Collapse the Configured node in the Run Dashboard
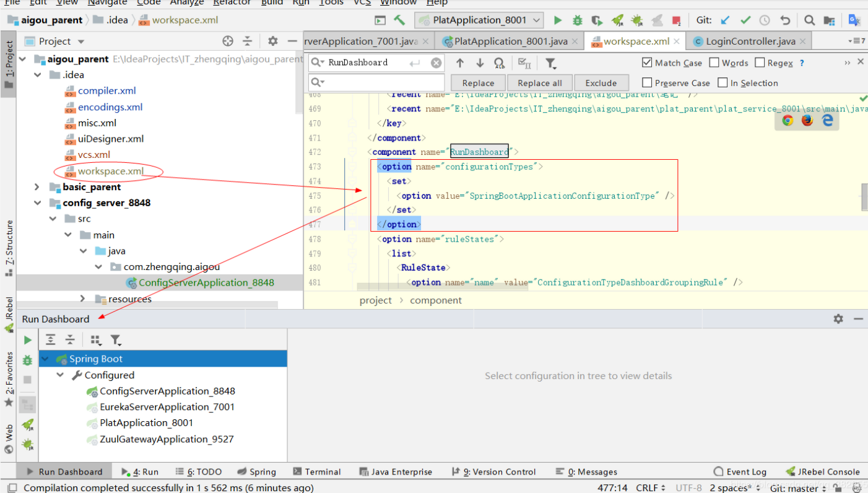The image size is (868, 493). (60, 375)
